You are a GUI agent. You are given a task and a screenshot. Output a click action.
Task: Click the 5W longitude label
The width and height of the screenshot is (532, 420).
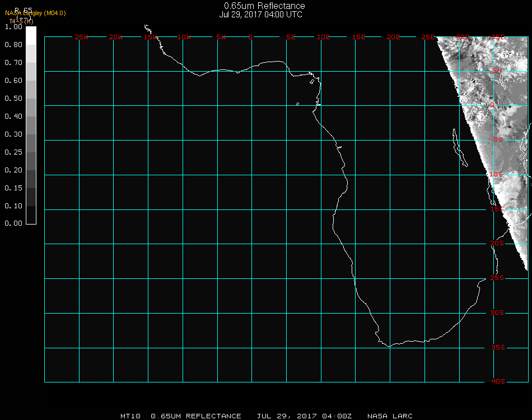[221, 38]
